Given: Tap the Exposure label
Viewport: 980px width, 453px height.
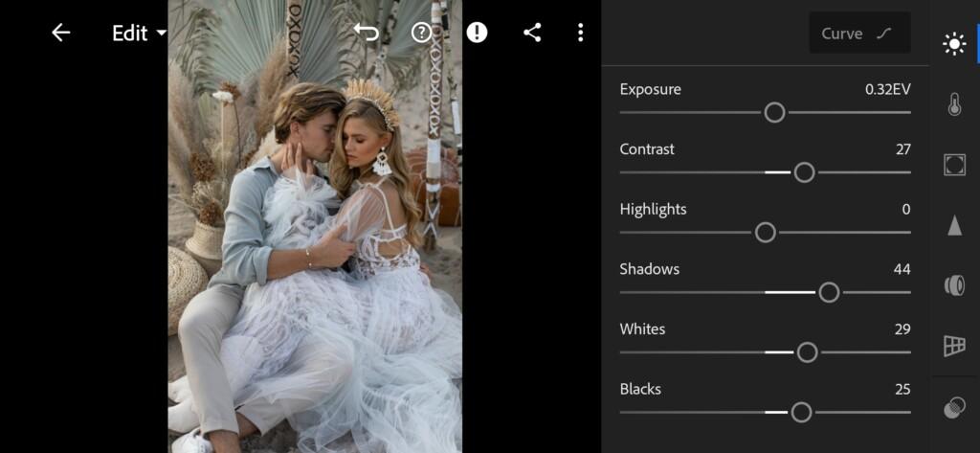Looking at the screenshot, I should 651,89.
